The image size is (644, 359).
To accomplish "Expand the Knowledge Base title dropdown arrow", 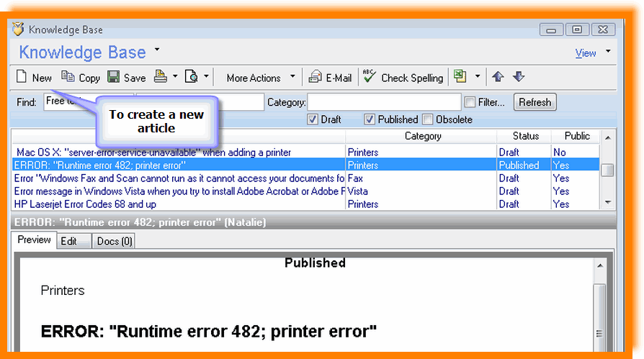I will tap(157, 50).
